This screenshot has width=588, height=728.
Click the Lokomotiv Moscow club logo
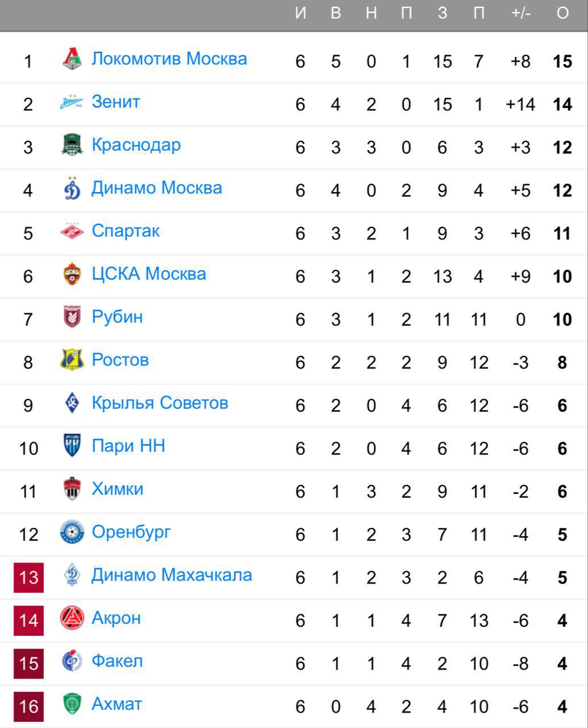[72, 59]
